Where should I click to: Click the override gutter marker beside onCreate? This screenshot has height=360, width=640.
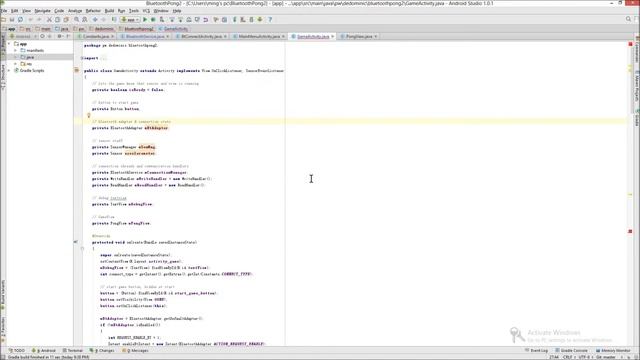pos(76,242)
